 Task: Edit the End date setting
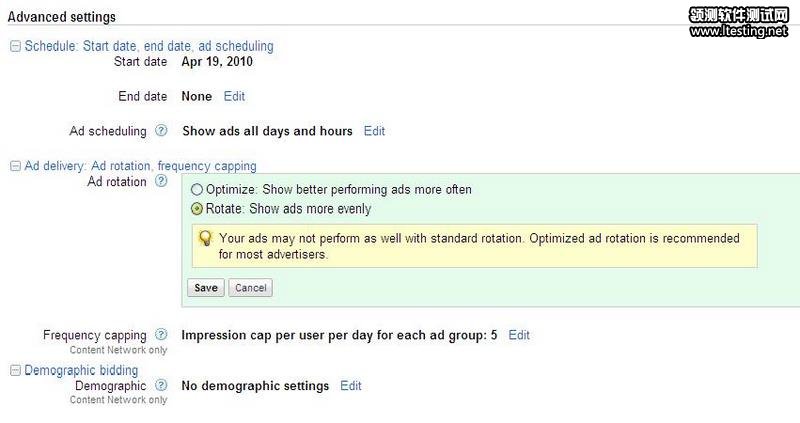click(234, 97)
